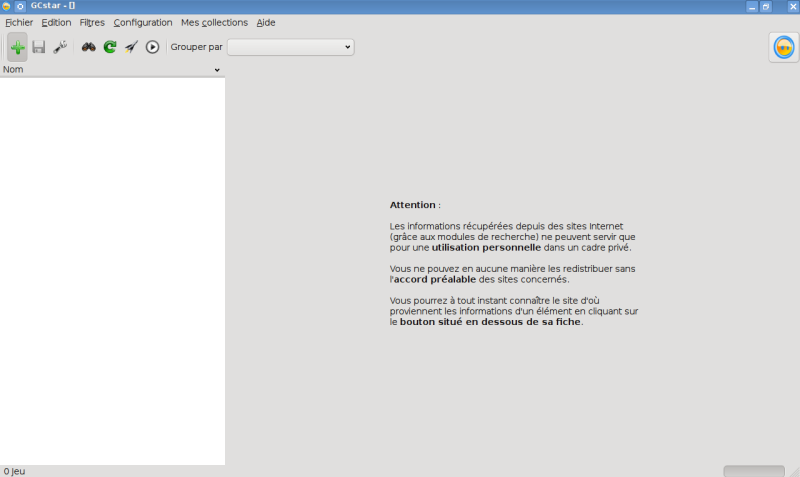Screen dimensions: 800x477
Task: Launch the item with the play icon
Action: pos(152,47)
